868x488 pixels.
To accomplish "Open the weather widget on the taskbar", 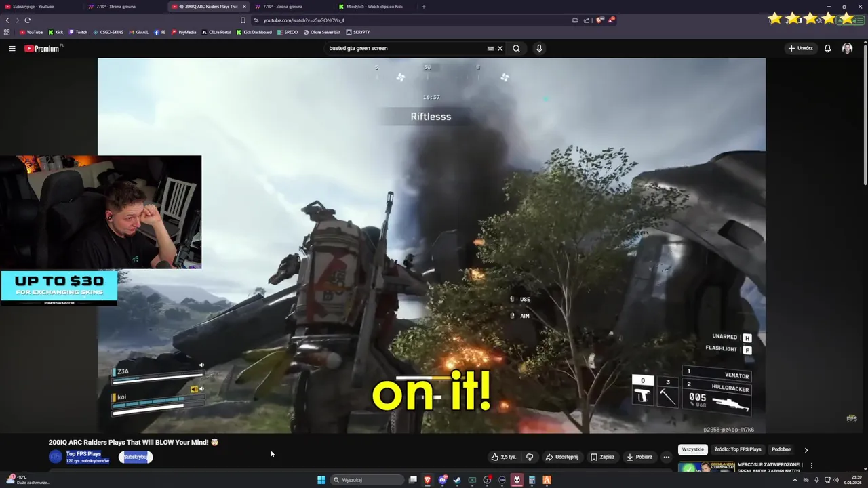I will (x=27, y=480).
